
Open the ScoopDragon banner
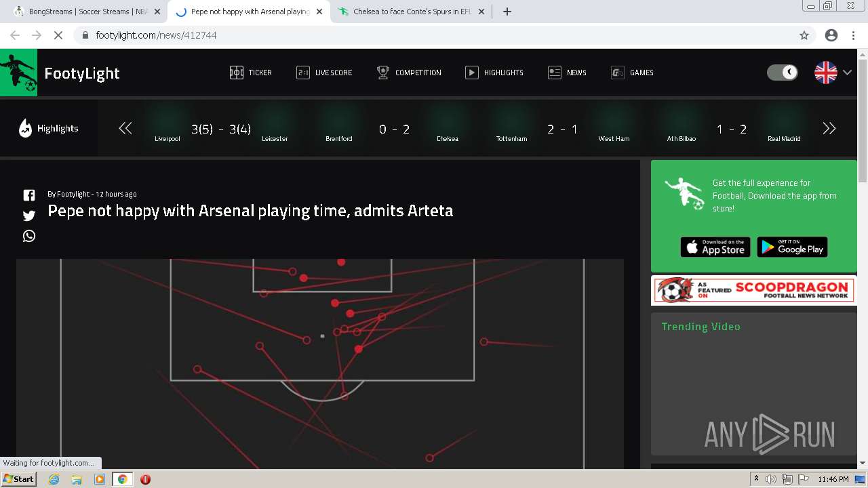pyautogui.click(x=753, y=290)
